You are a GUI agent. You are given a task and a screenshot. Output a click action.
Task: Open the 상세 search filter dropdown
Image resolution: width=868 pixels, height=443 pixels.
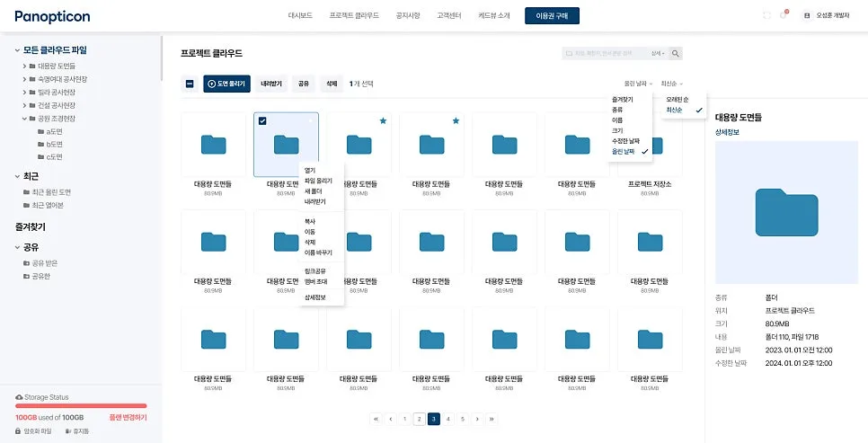pyautogui.click(x=658, y=54)
